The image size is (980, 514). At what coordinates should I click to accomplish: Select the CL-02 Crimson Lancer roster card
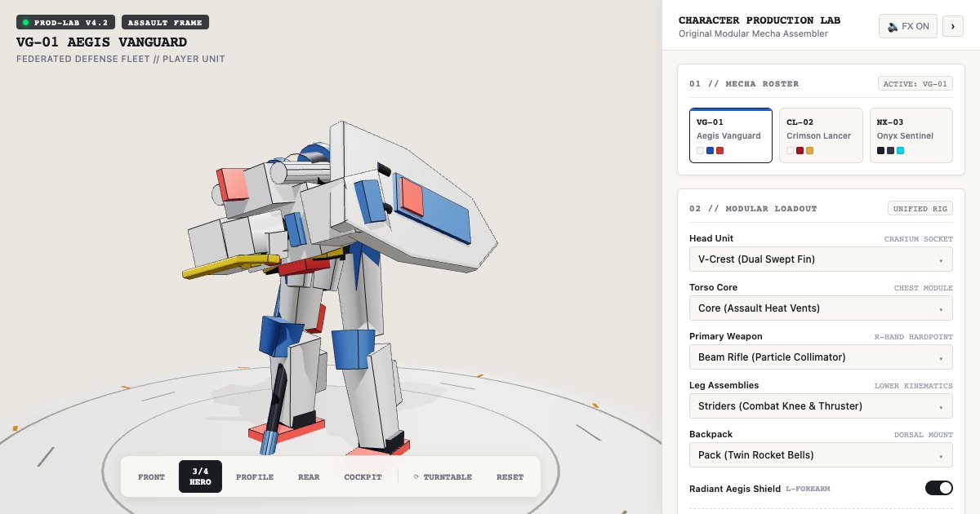pyautogui.click(x=821, y=135)
